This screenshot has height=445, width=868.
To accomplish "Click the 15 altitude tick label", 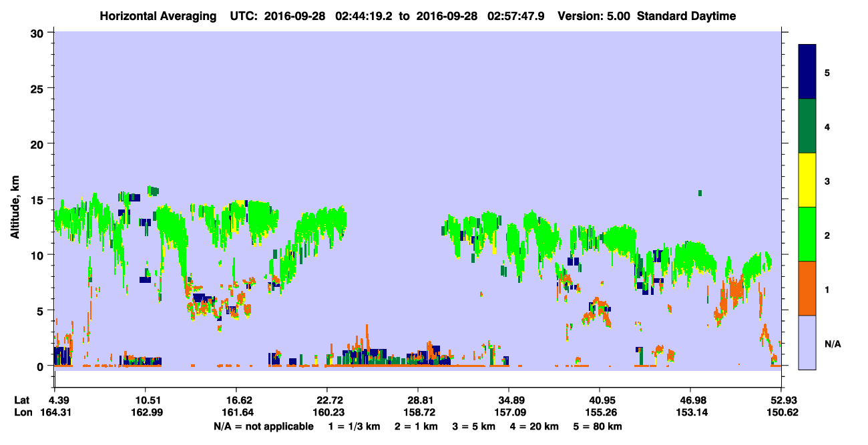I will click(39, 199).
